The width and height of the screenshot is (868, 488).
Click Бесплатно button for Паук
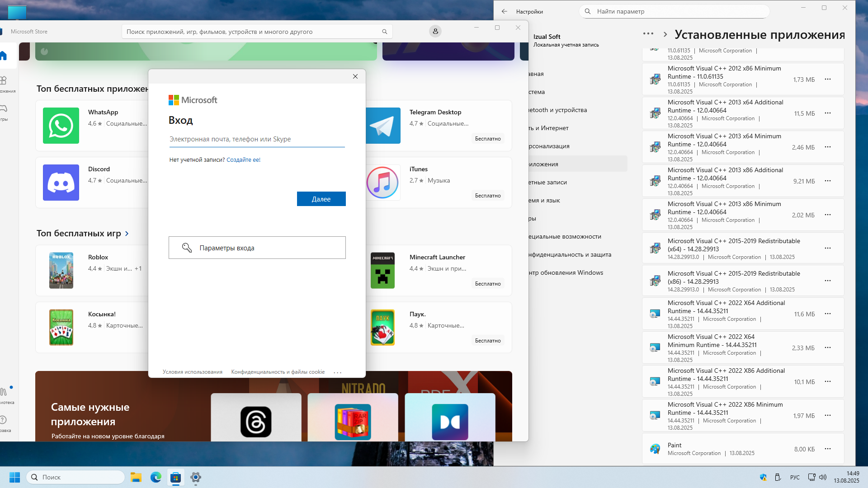[488, 341]
